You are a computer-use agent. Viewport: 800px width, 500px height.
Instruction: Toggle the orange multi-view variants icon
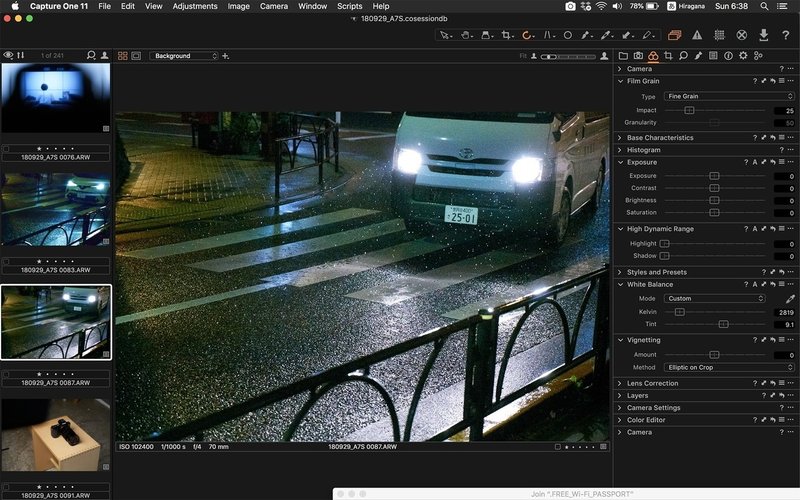pos(674,35)
